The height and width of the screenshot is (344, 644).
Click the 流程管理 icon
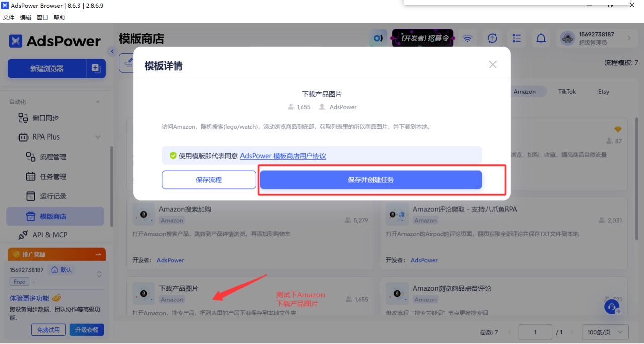31,157
